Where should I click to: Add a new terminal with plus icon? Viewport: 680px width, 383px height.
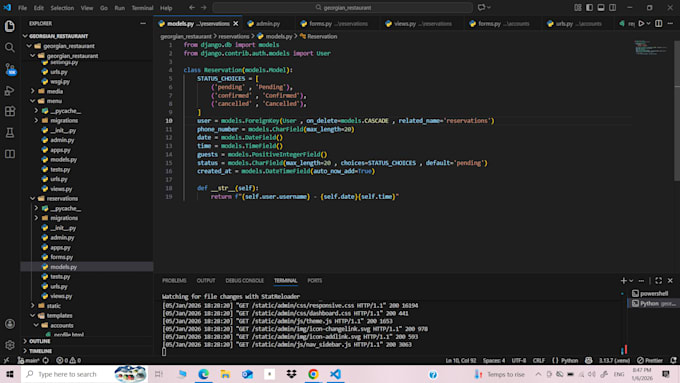pos(623,281)
